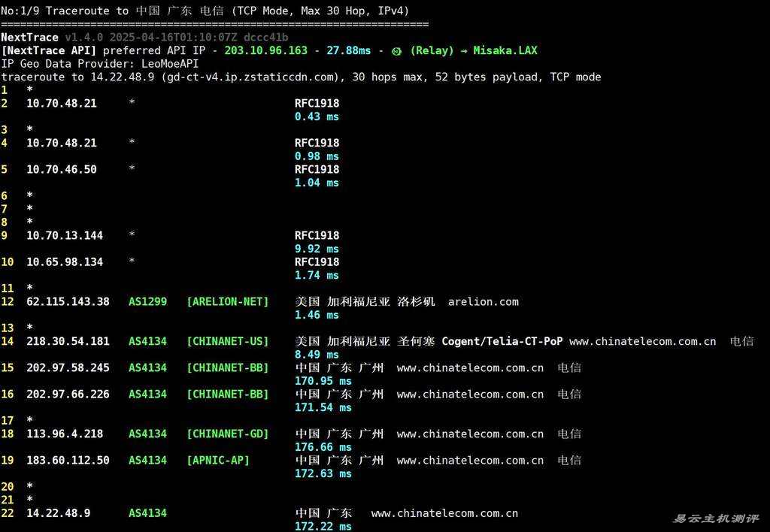This screenshot has height=532, width=770.
Task: Click the [CHINANET-GD] tag
Action: coord(228,434)
